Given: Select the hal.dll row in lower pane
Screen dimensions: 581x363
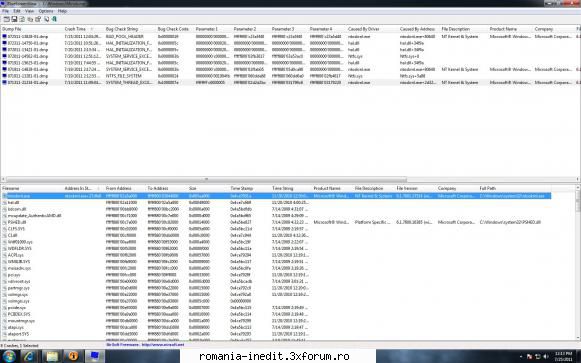Looking at the screenshot, I should pos(276,203).
